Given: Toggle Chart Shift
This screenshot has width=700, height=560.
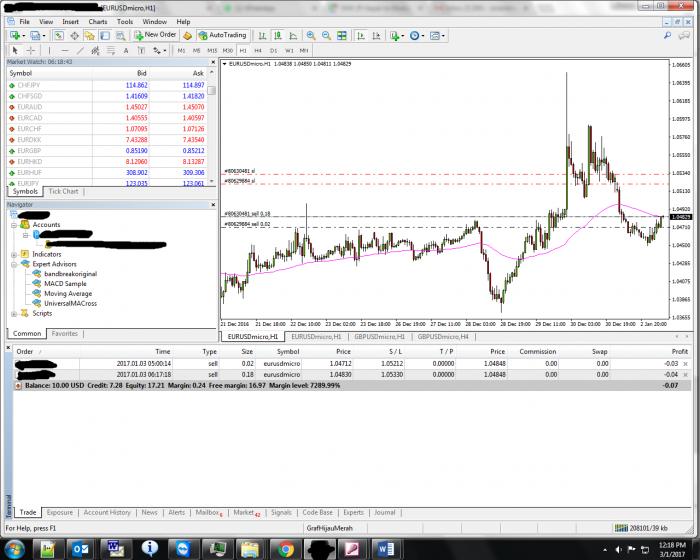Looking at the screenshot, I should [376, 36].
